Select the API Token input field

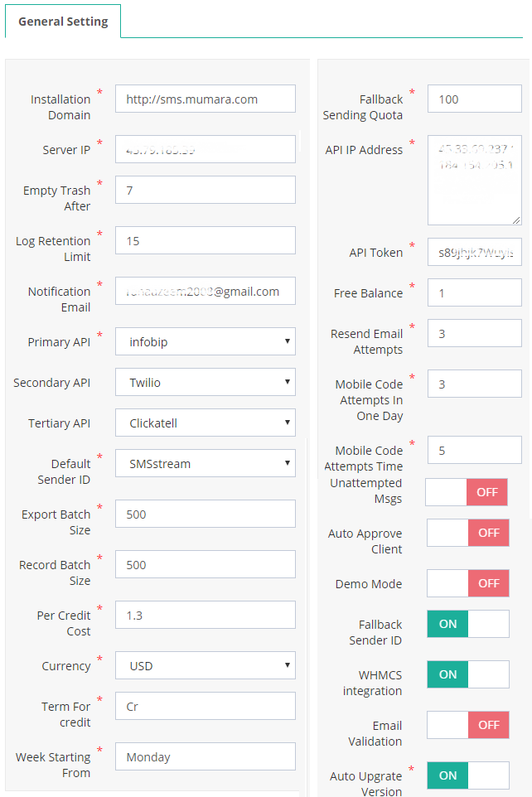[x=474, y=253]
